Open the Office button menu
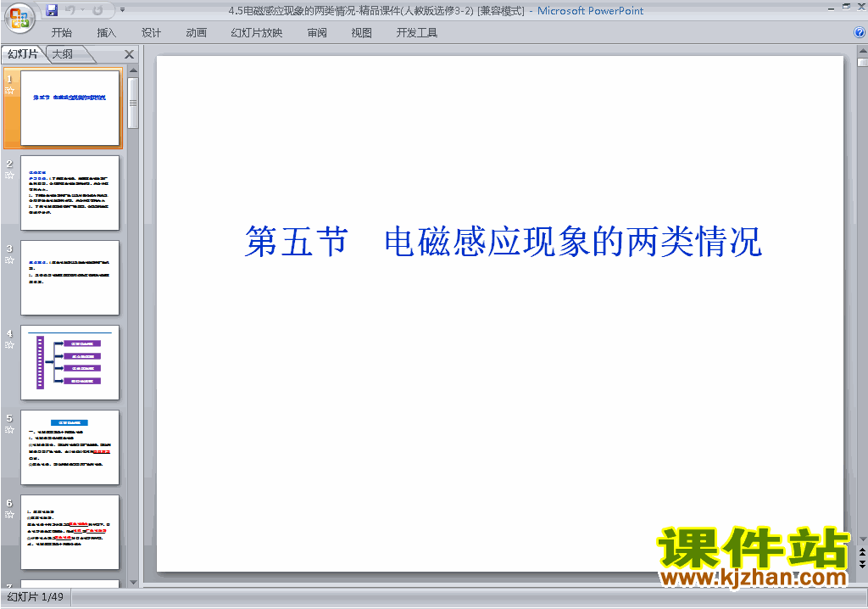 (x=19, y=18)
